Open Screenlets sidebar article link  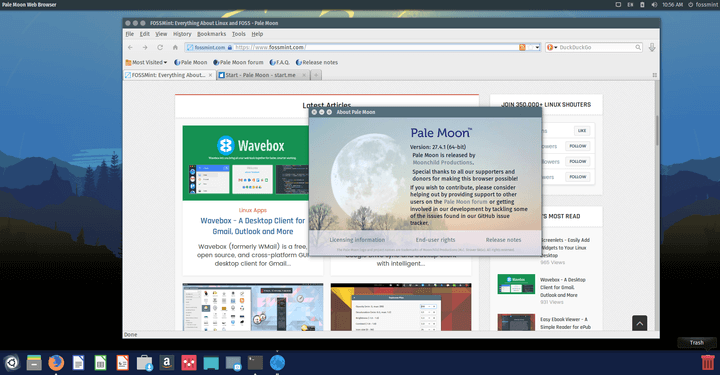[565, 248]
